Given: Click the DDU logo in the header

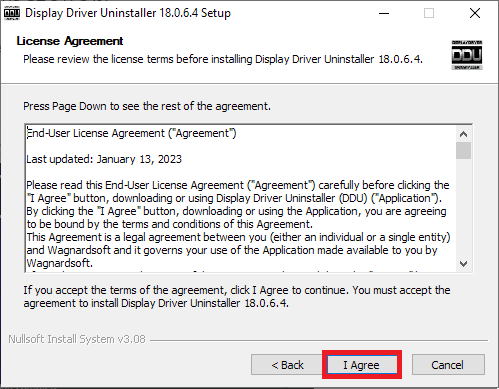Looking at the screenshot, I should (x=467, y=55).
